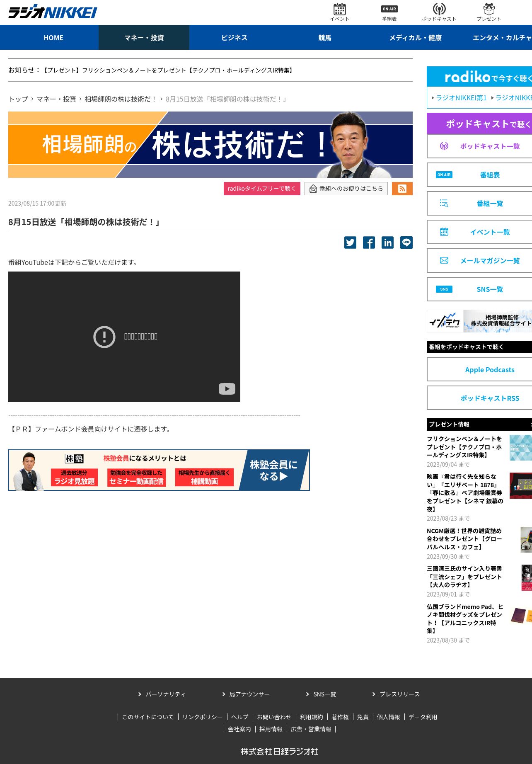This screenshot has height=764, width=532.
Task: Open the フリクションペン＆ノート present article
Action: click(x=464, y=447)
